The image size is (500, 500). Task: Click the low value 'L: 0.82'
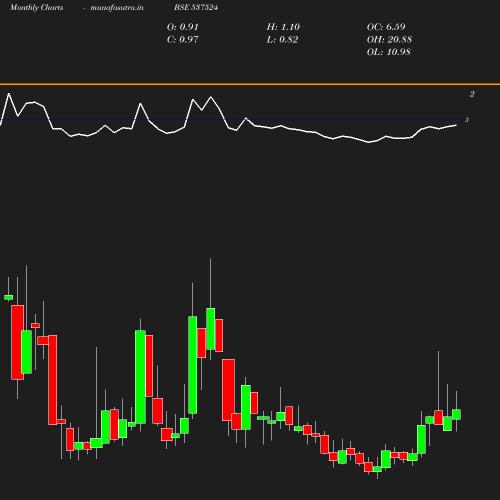click(x=282, y=40)
